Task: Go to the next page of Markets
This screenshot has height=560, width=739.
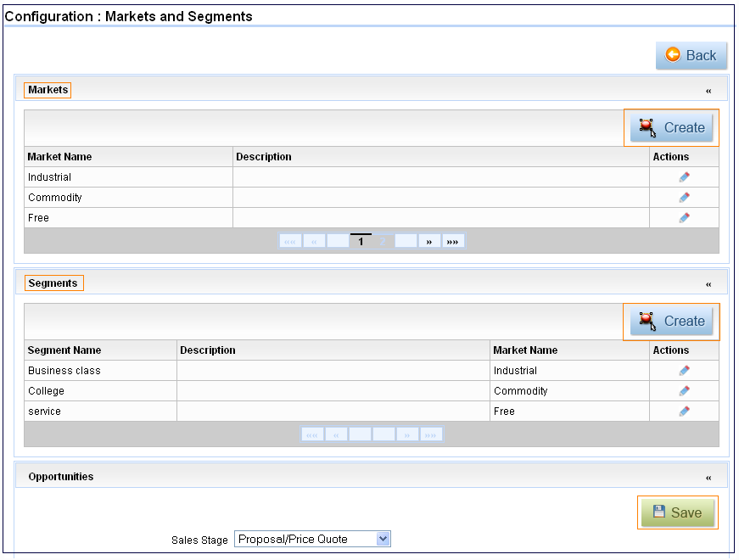Action: (429, 241)
